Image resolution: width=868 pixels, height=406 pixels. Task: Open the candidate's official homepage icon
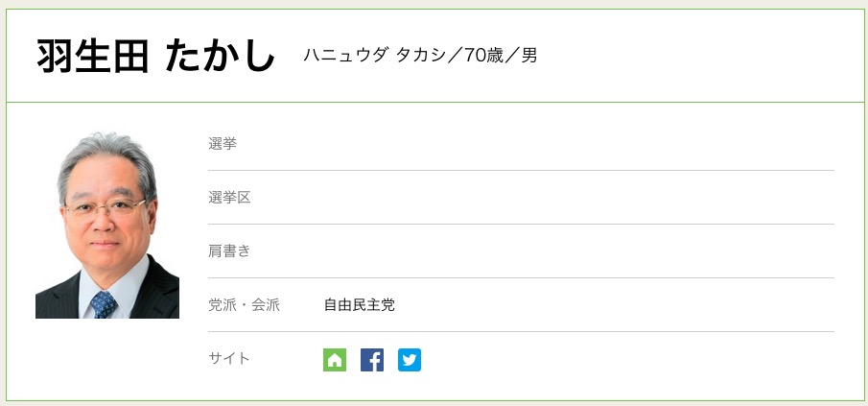tap(334, 360)
